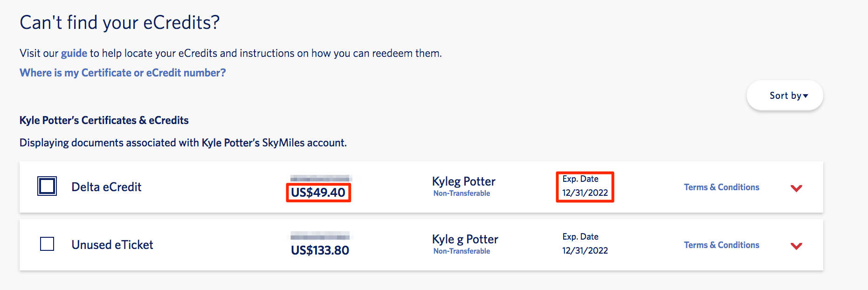Check the Unused eTicket checkbox
The height and width of the screenshot is (290, 868).
point(47,244)
